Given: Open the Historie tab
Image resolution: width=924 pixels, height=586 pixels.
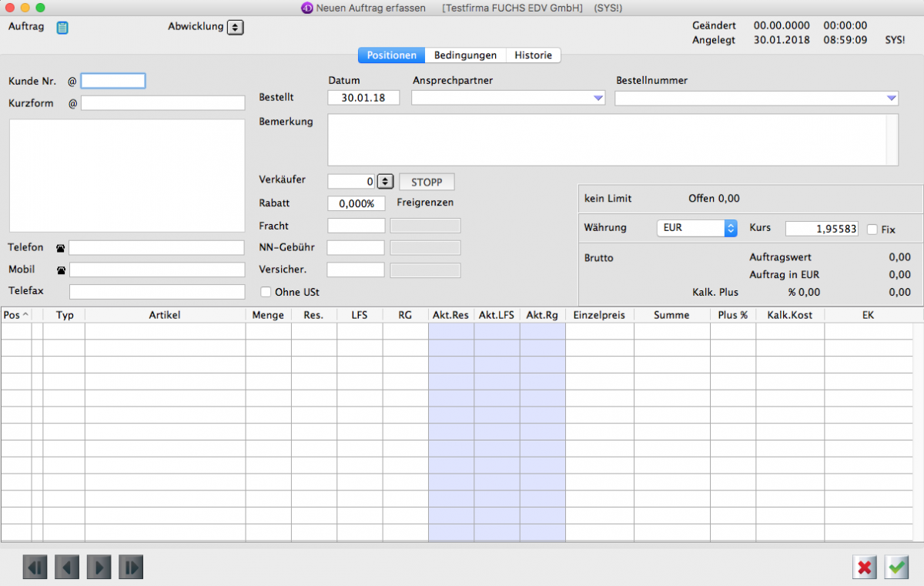Looking at the screenshot, I should (x=533, y=55).
